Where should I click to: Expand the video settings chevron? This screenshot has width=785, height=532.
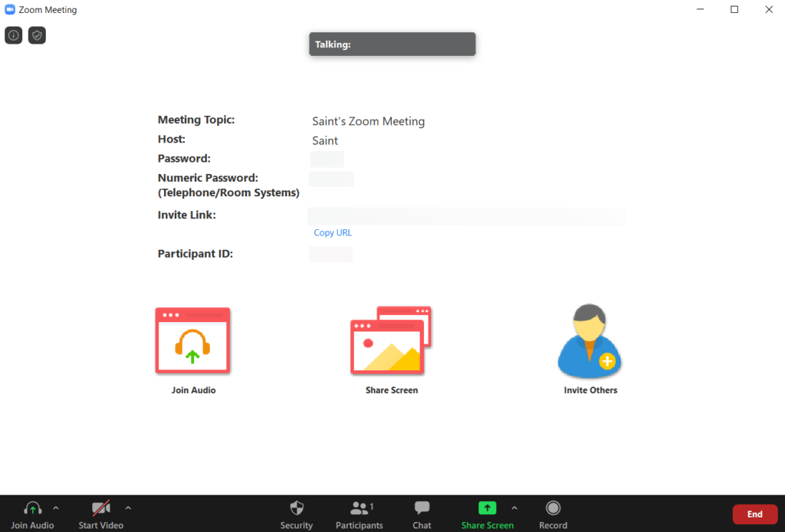(128, 507)
